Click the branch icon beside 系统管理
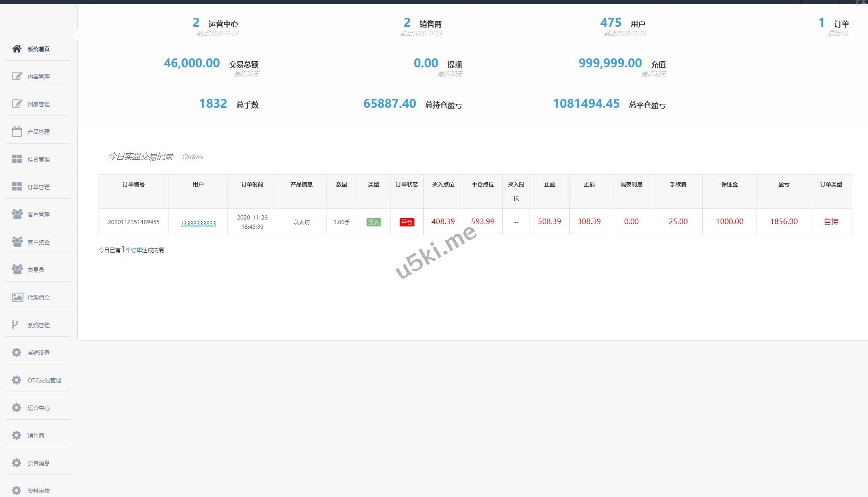 tap(15, 325)
